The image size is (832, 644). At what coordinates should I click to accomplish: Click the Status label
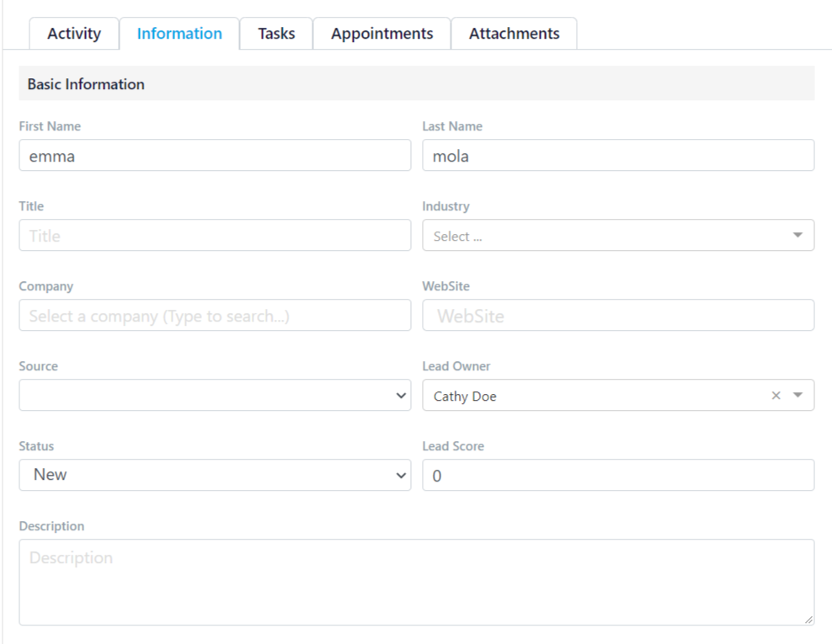(36, 446)
